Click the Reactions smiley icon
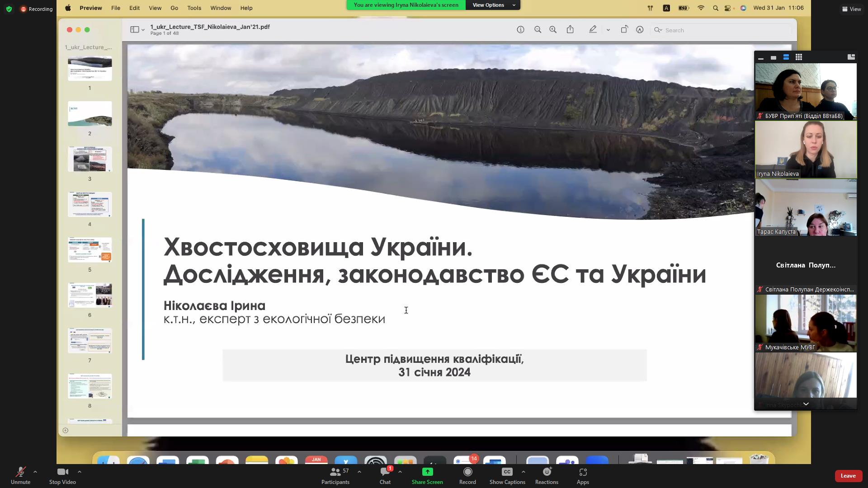 (547, 472)
